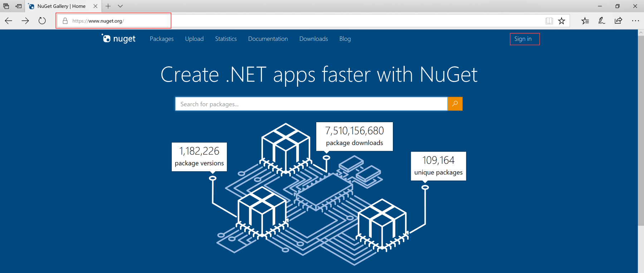Screen dimensions: 644x273
Task: Click the 1,182,226 package versions label
Action: pyautogui.click(x=199, y=157)
